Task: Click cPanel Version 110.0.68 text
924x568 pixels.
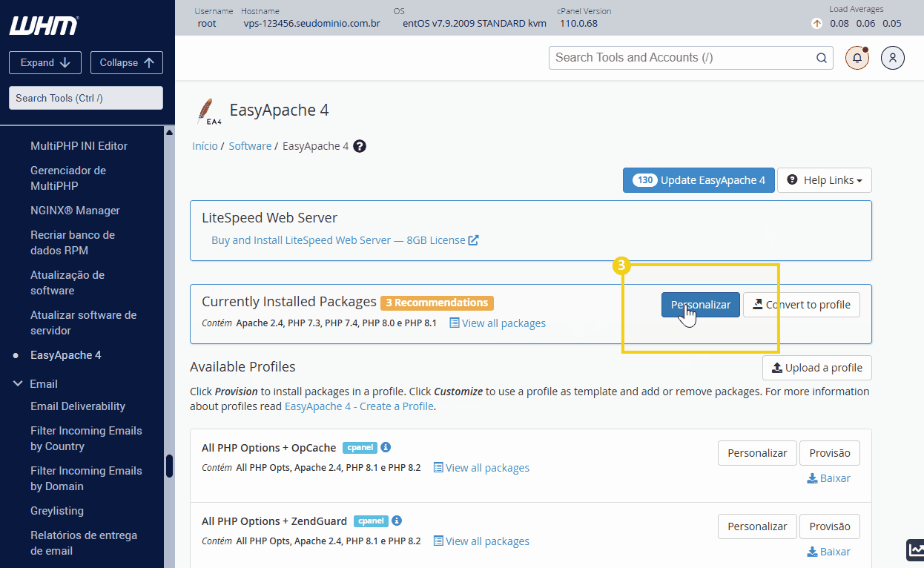Action: click(578, 23)
